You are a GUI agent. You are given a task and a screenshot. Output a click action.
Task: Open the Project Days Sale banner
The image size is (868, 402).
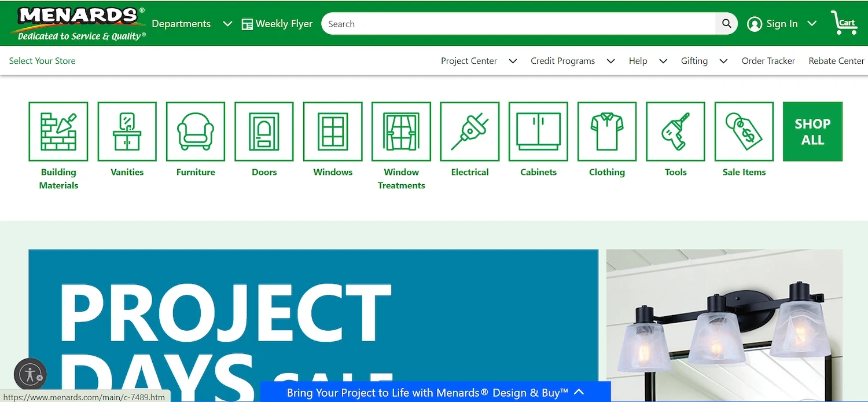tap(313, 326)
